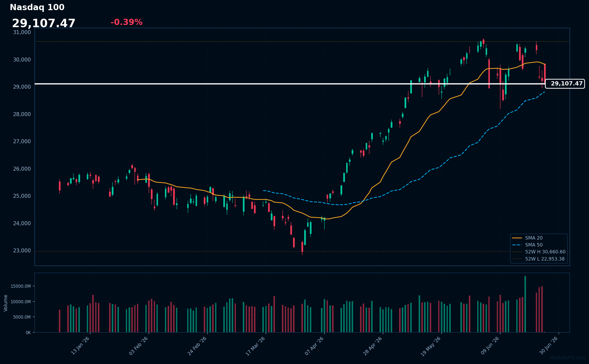This screenshot has width=589, height=364.
Task: Click the 29,107.47 price tag on right edge
Action: coord(565,84)
